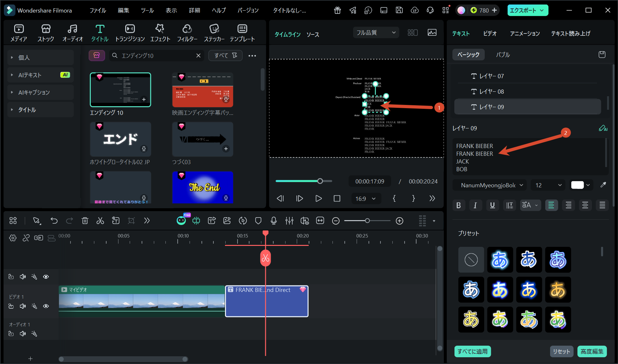Viewport: 618px width, 364px height.
Task: Open the Stock (ストック) media tab
Action: tap(46, 33)
